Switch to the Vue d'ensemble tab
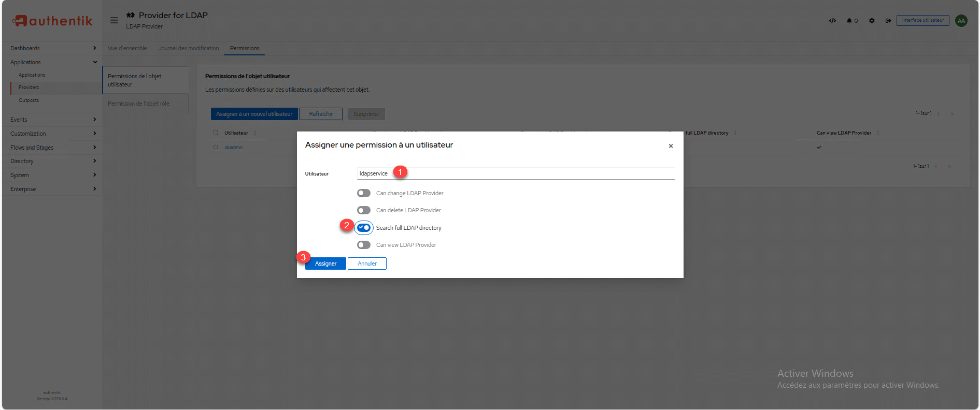This screenshot has width=980, height=410. pos(127,48)
